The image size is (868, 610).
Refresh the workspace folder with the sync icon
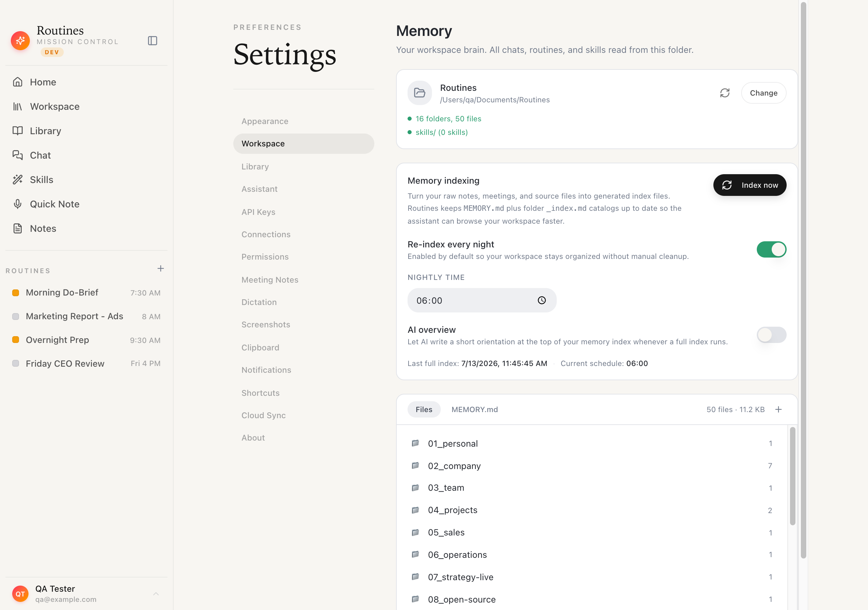(725, 93)
